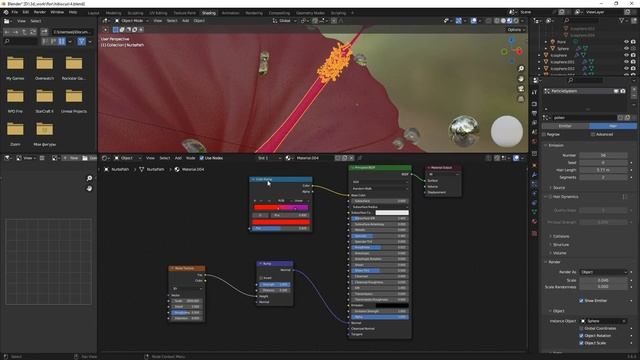Viewport: 640px width, 360px height.
Task: Select the Hair particle type button
Action: coord(613,126)
